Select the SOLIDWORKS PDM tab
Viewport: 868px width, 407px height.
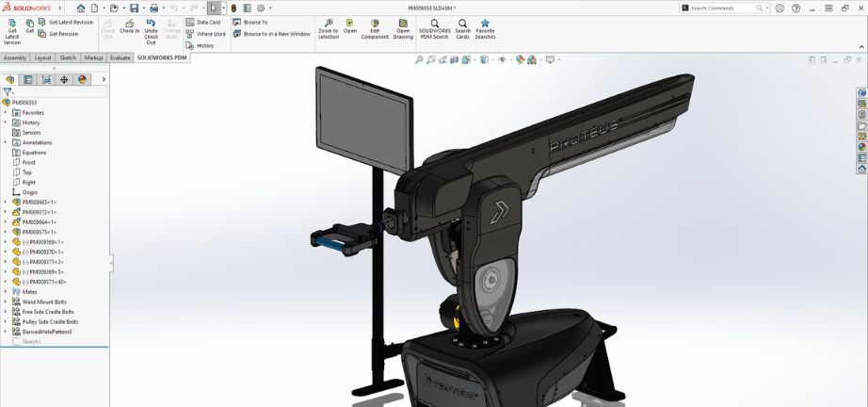coord(162,57)
